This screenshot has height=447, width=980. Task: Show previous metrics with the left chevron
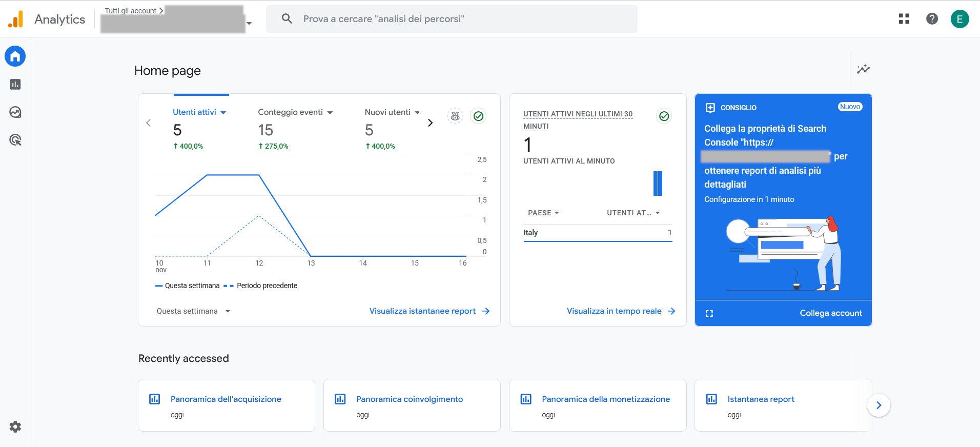149,123
